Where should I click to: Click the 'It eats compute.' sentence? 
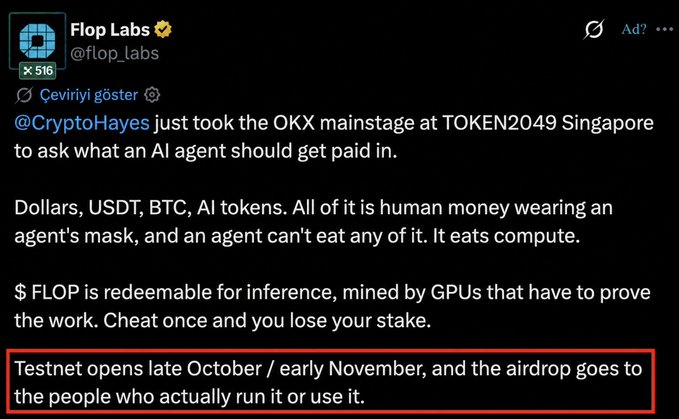click(x=506, y=236)
